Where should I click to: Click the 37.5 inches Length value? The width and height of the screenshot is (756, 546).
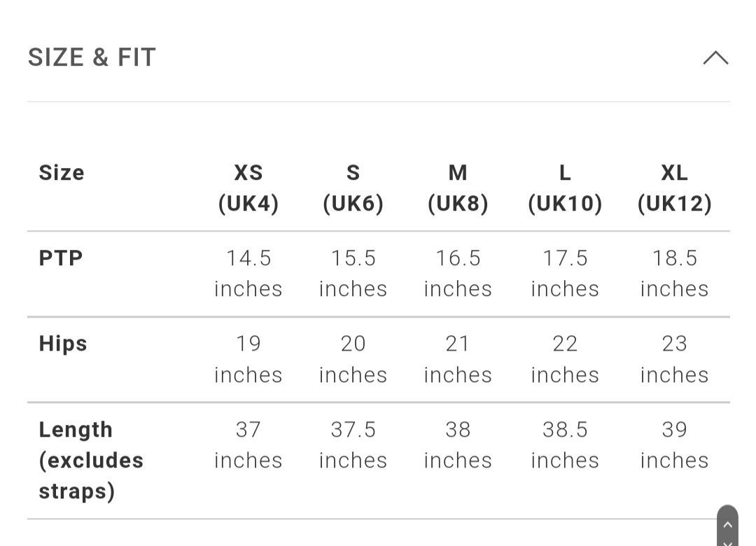click(353, 444)
